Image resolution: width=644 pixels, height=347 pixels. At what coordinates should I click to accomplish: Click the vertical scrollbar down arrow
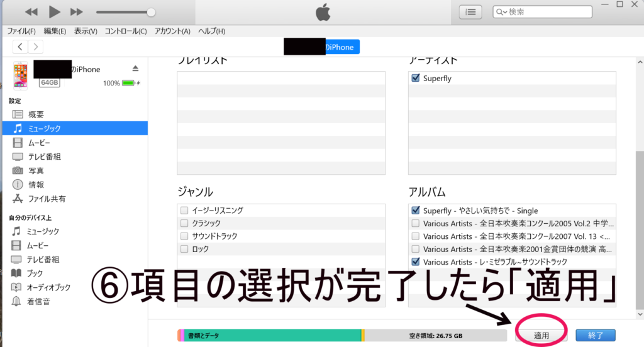(x=640, y=314)
